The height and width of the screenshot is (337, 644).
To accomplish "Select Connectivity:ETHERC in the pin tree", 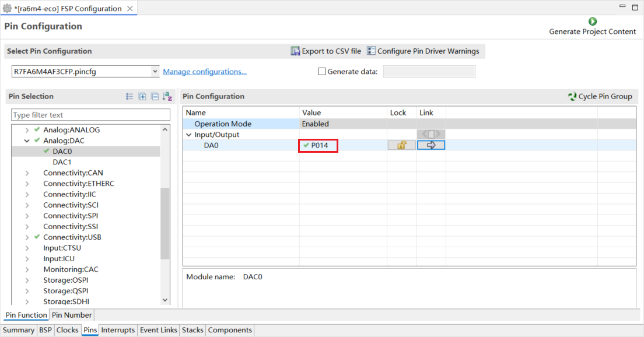I will click(x=78, y=184).
